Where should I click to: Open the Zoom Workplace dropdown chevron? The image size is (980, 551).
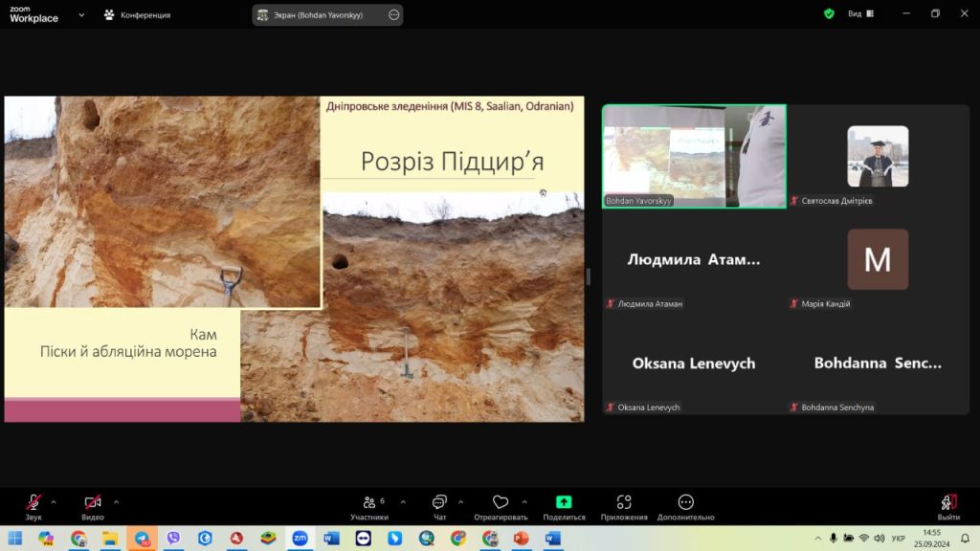[x=81, y=15]
